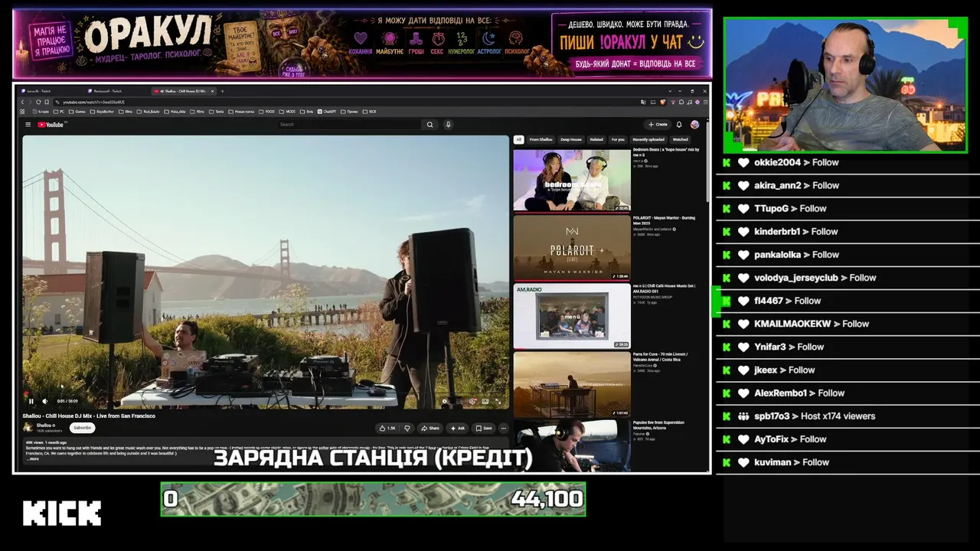Open the Games bookmarks folder
Image resolution: width=980 pixels, height=551 pixels.
click(77, 112)
